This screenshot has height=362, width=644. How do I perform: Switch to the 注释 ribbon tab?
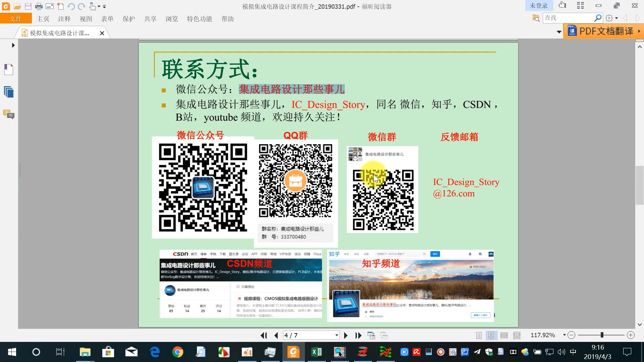click(x=64, y=19)
